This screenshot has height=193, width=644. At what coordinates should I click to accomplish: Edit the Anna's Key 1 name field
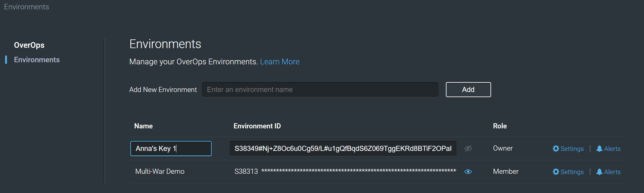point(171,149)
